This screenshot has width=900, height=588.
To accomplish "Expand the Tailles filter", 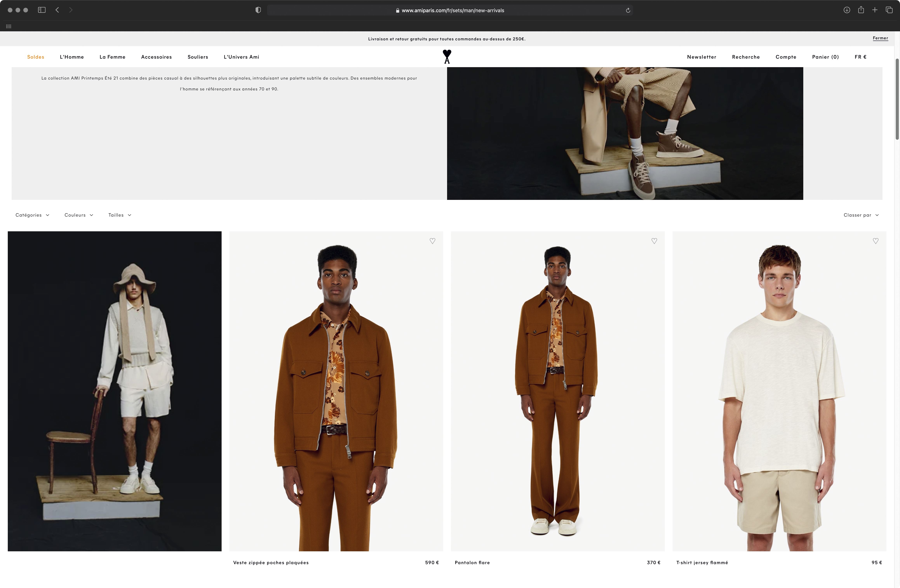I will click(119, 215).
